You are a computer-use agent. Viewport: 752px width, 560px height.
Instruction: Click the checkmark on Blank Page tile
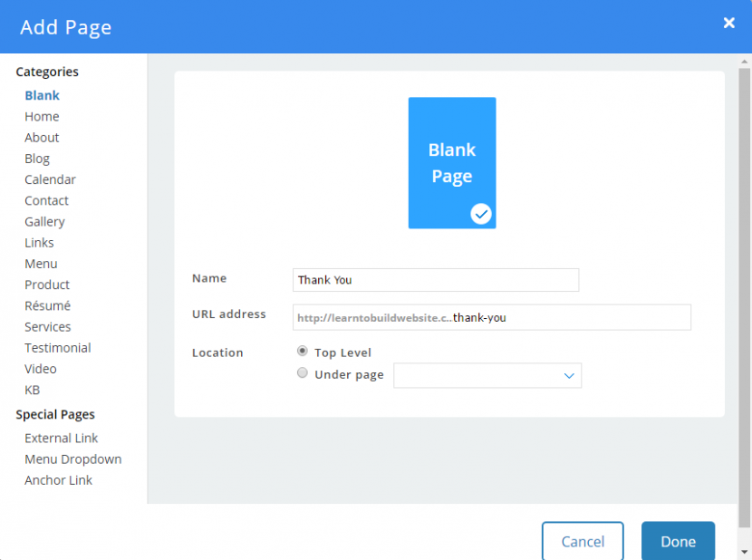481,214
